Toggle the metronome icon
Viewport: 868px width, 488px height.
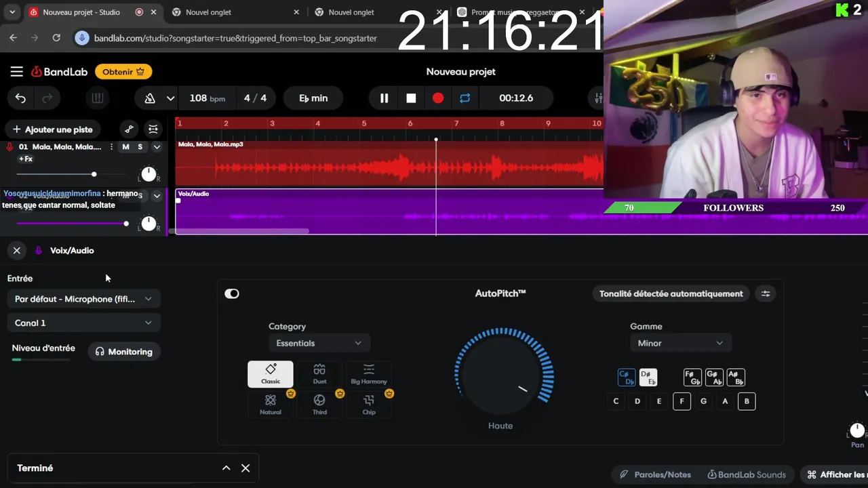pyautogui.click(x=150, y=98)
